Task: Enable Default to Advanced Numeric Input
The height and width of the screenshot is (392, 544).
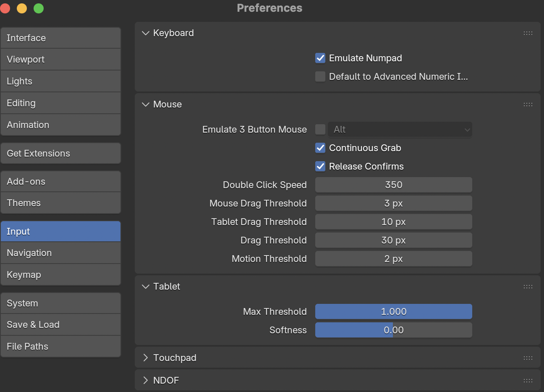Action: point(320,77)
